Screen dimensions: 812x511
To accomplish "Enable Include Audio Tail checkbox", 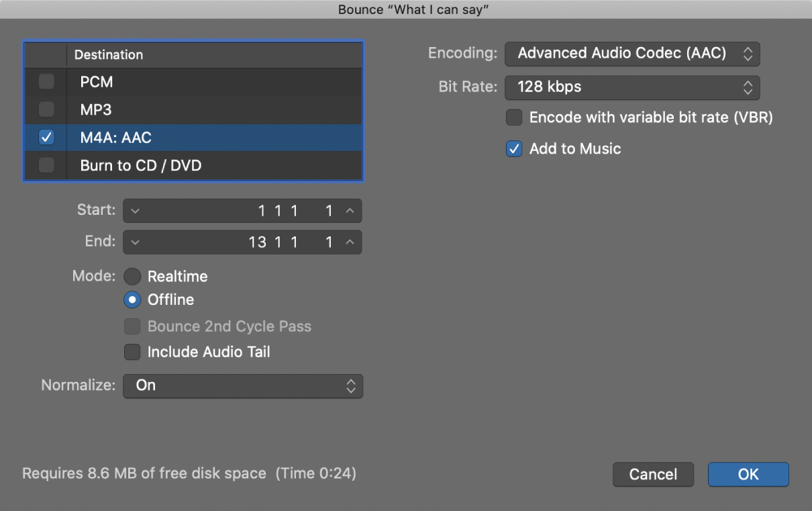I will point(132,352).
